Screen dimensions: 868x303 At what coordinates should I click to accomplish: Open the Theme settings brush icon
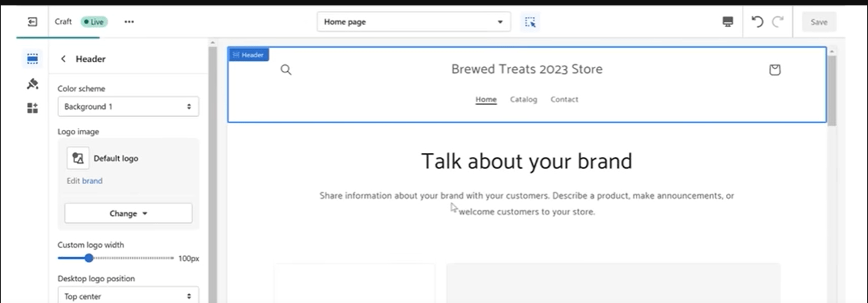pyautogui.click(x=32, y=84)
